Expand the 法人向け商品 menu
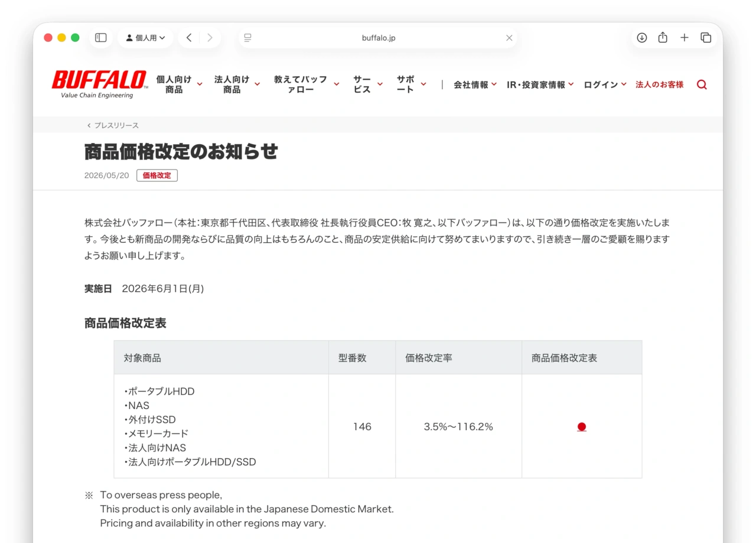756x543 pixels. 237,84
